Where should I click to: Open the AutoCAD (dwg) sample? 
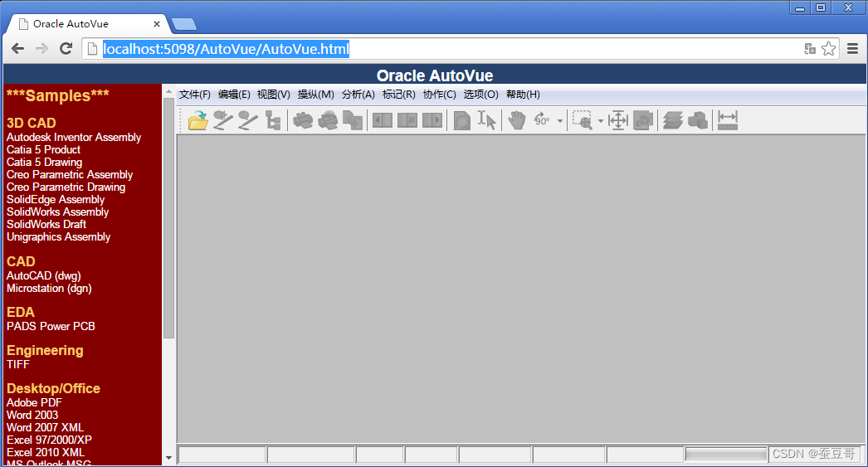click(x=44, y=275)
